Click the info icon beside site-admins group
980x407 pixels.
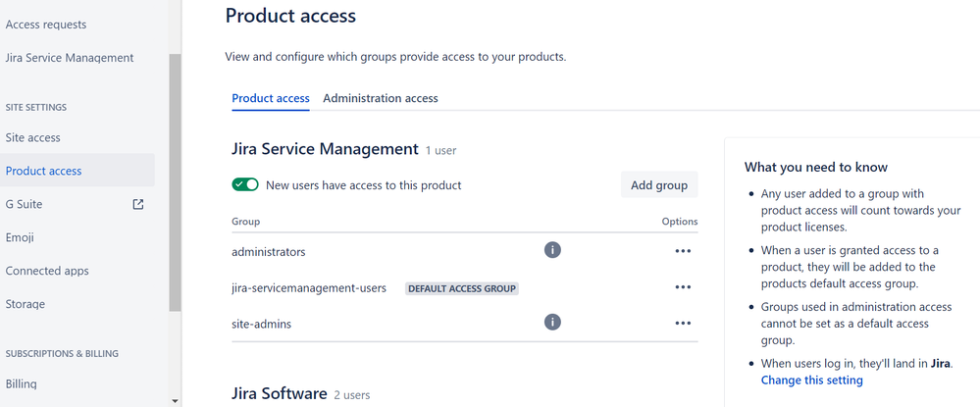click(552, 322)
